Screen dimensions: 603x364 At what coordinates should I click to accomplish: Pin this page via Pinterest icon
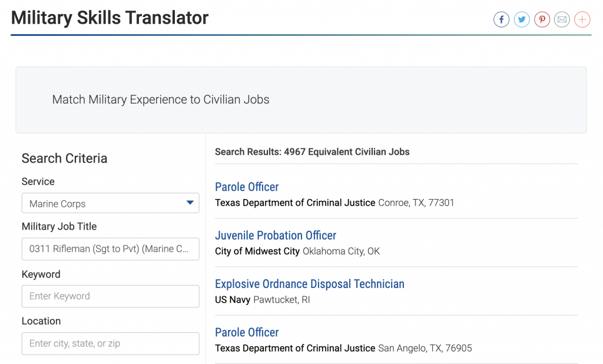point(542,19)
